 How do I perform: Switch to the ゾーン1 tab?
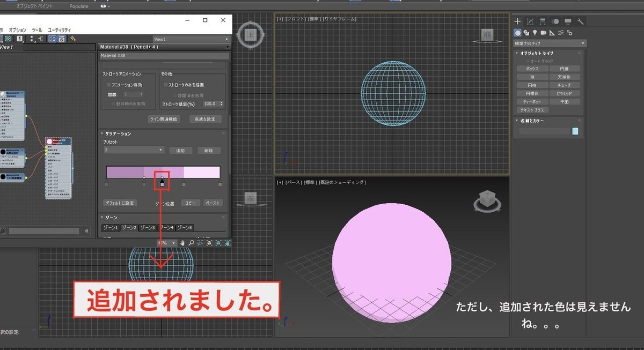[x=111, y=228]
